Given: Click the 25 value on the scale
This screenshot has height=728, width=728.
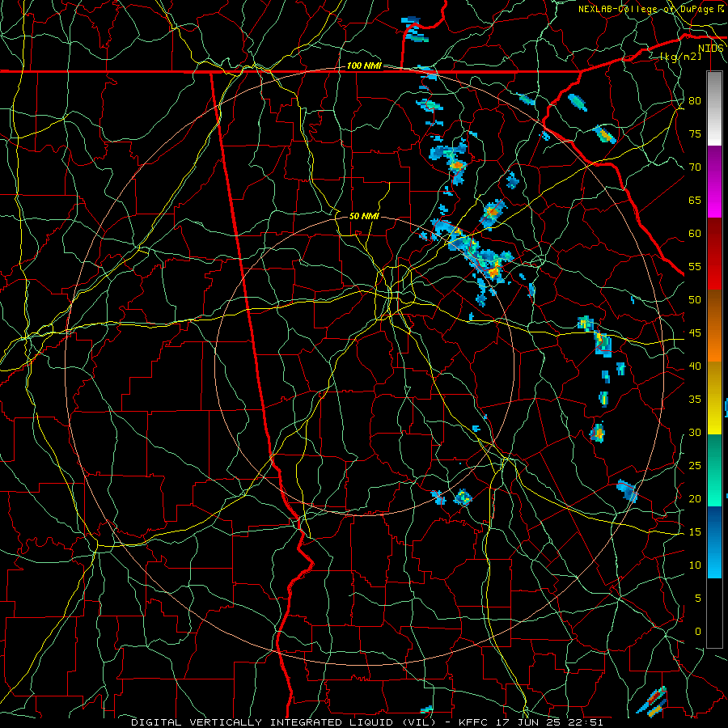Looking at the screenshot, I should pyautogui.click(x=695, y=466).
